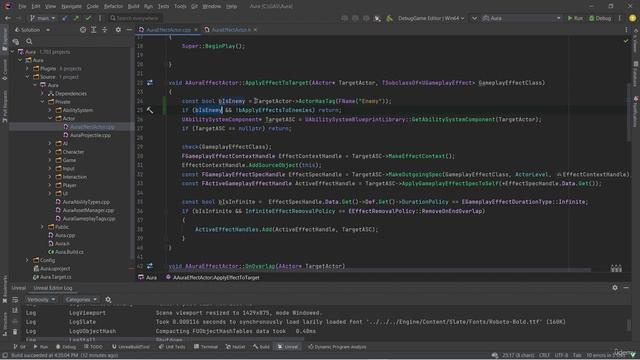Click the green analysis checkmark in editor
Screen dimensions: 640x360
click(x=626, y=41)
